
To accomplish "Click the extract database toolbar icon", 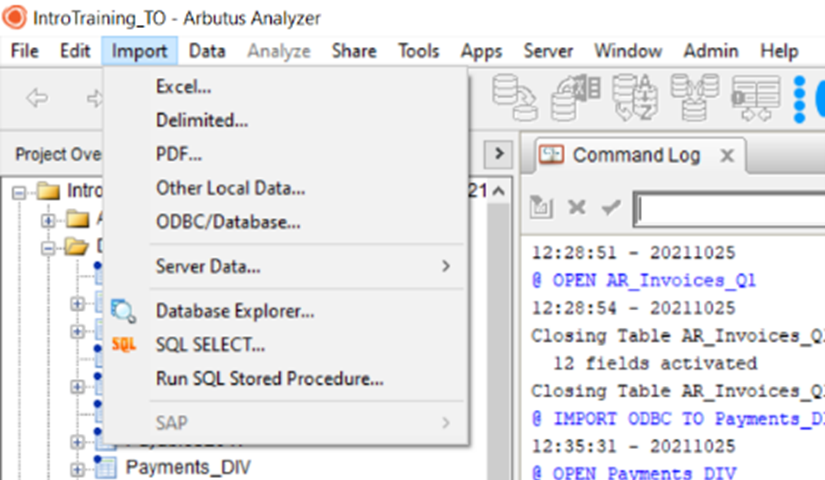I will coord(514,98).
